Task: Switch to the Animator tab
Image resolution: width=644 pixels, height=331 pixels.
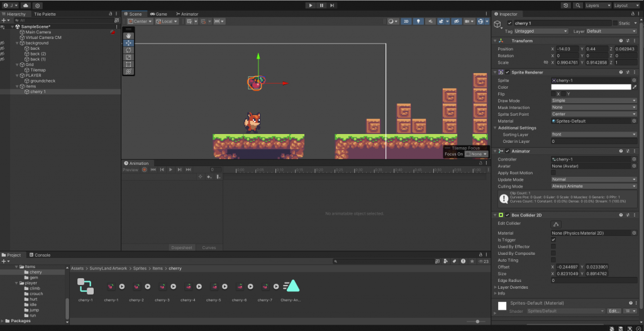Action: [187, 14]
